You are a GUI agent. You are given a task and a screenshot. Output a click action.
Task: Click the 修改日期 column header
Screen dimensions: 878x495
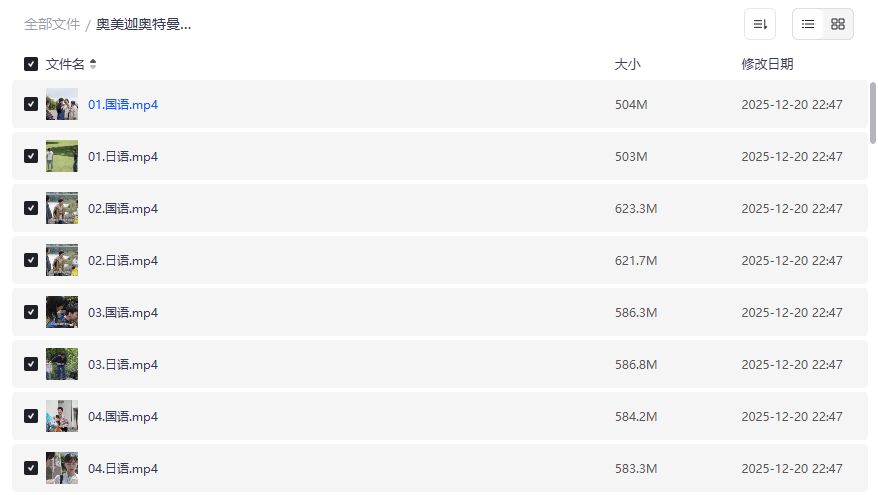[x=767, y=64]
